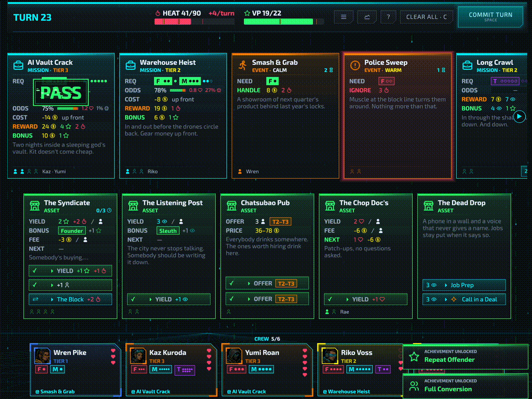Click the red HEAT progress bar

pyautogui.click(x=195, y=22)
